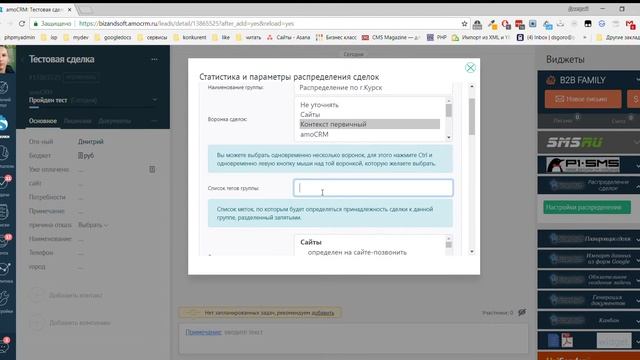The width and height of the screenshot is (640, 360).
Task: Reload the page in browser
Action: tap(22, 24)
